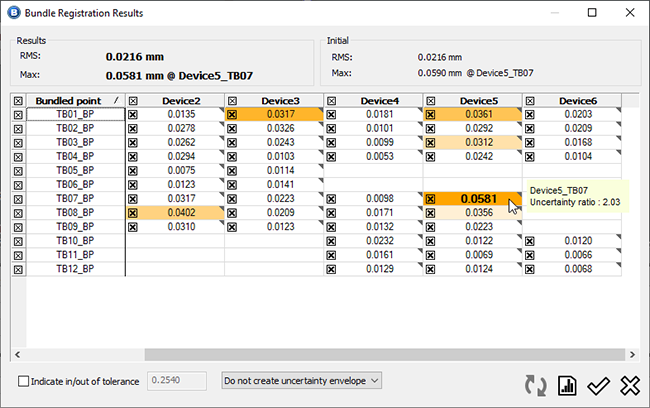Click the tolerance value input field
Viewport: 650px width, 408px height.
point(177,381)
